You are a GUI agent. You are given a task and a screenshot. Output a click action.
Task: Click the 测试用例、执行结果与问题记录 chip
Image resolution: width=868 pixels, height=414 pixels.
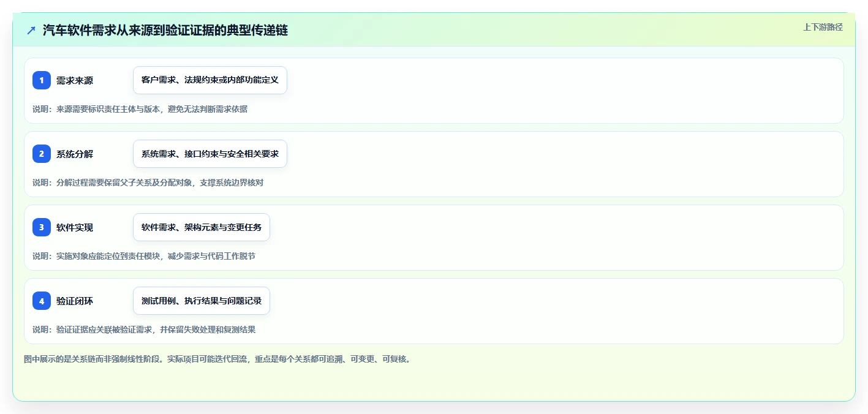[x=202, y=301]
